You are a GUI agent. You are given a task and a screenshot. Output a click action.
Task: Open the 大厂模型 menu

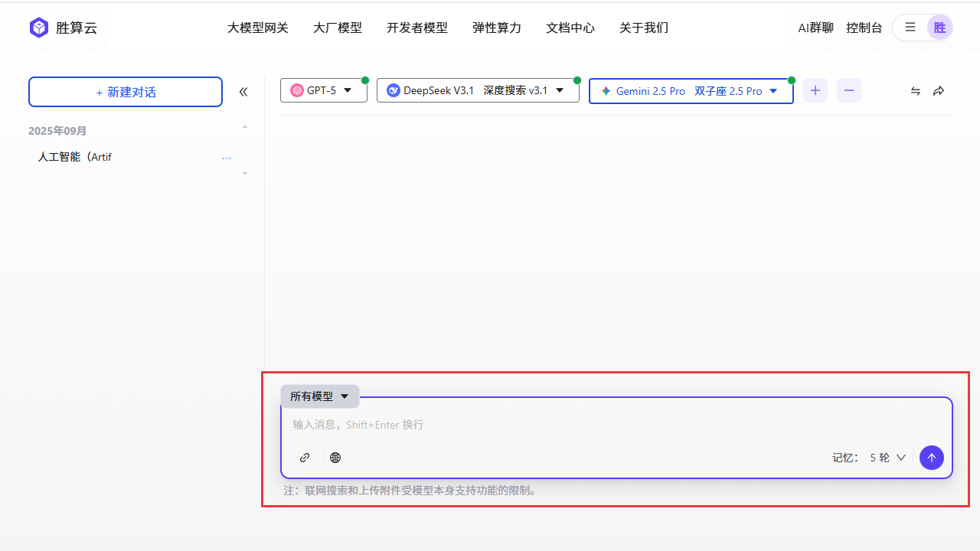pos(338,28)
